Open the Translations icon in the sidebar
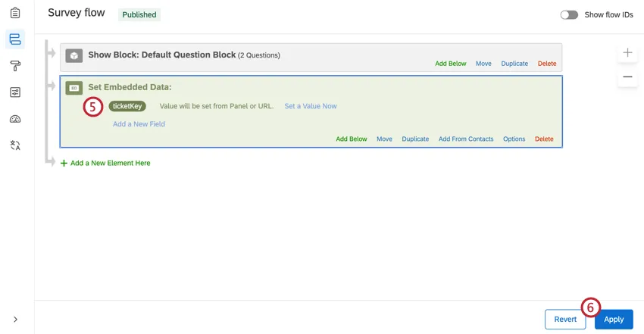This screenshot has width=644, height=334. click(15, 145)
